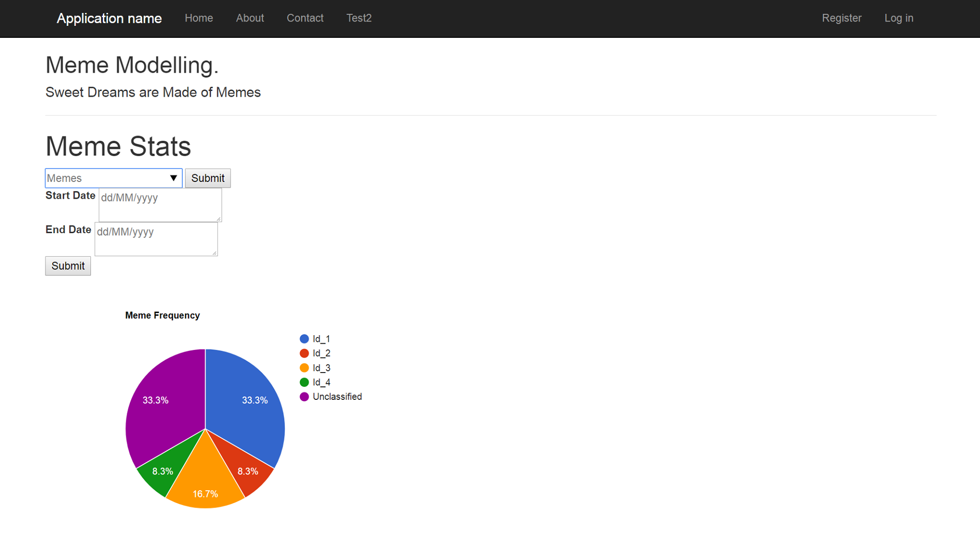Select the blue Id_1 legend dot
The height and width of the screenshot is (554, 980).
[304, 339]
